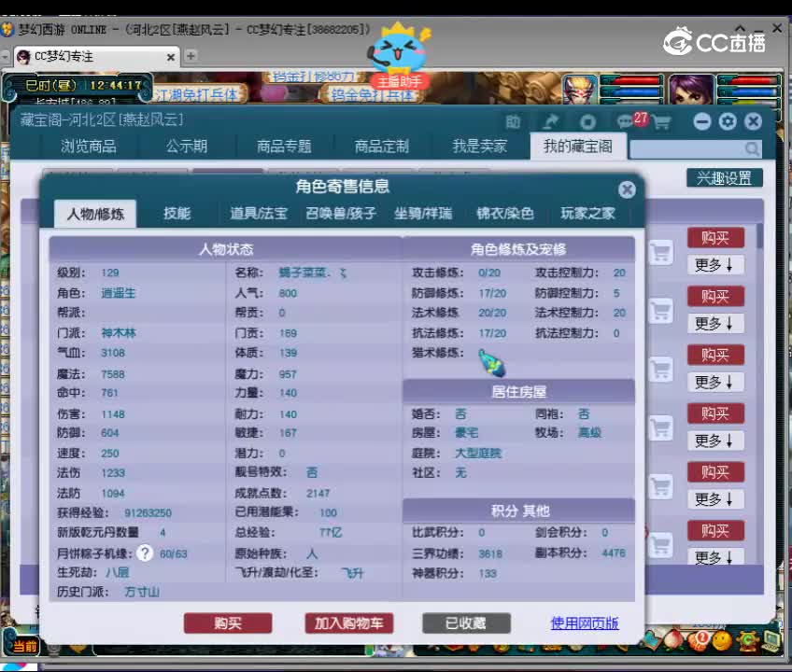Open the 玩家之家 tab
792x672 pixels.
click(587, 214)
